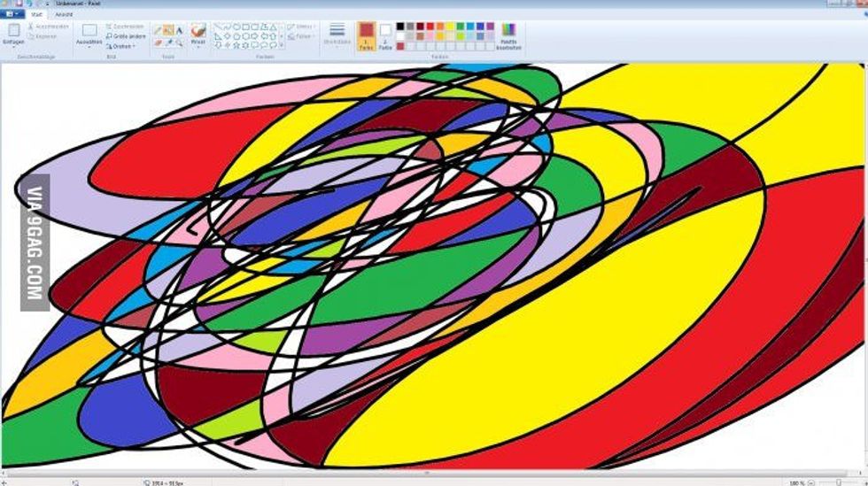Activate the Farbe 1 foreground color
Screen dimensions: 868x486
[x=366, y=35]
